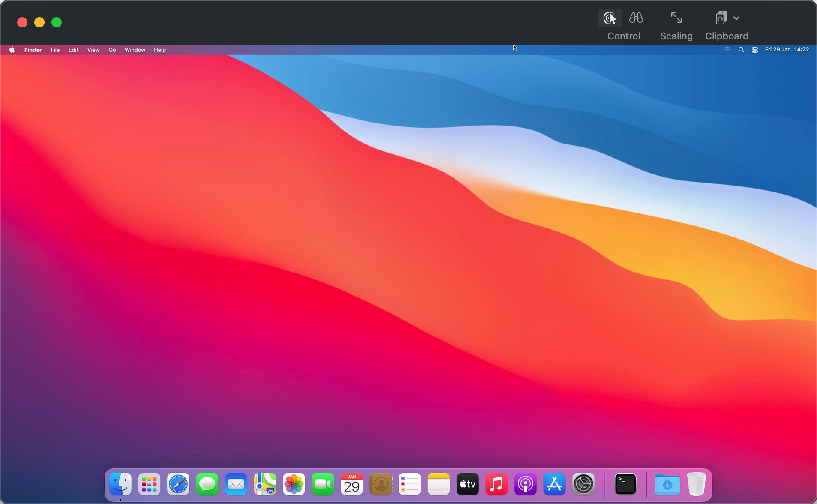Open Spotlight search from the menu bar

point(741,50)
